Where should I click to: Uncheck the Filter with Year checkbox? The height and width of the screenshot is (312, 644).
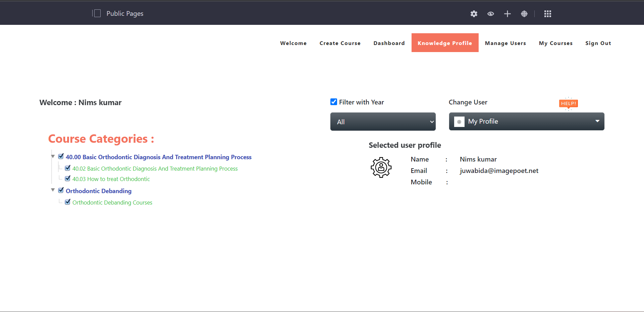point(334,102)
